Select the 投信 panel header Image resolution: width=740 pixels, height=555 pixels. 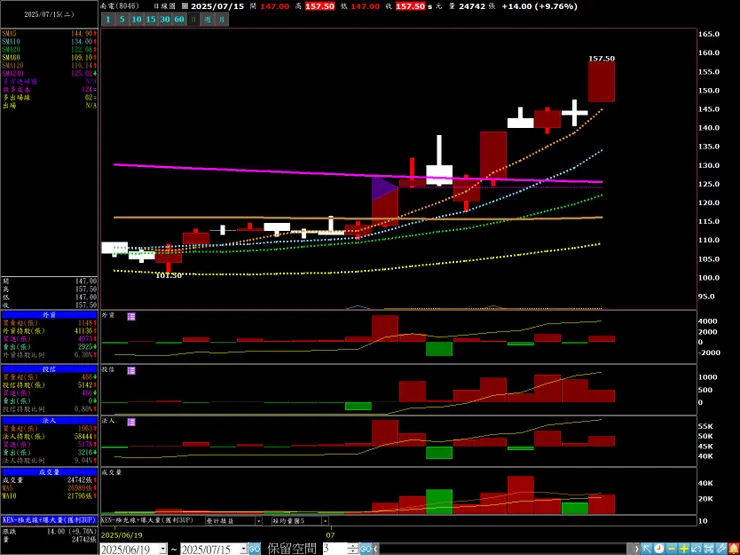(49, 369)
